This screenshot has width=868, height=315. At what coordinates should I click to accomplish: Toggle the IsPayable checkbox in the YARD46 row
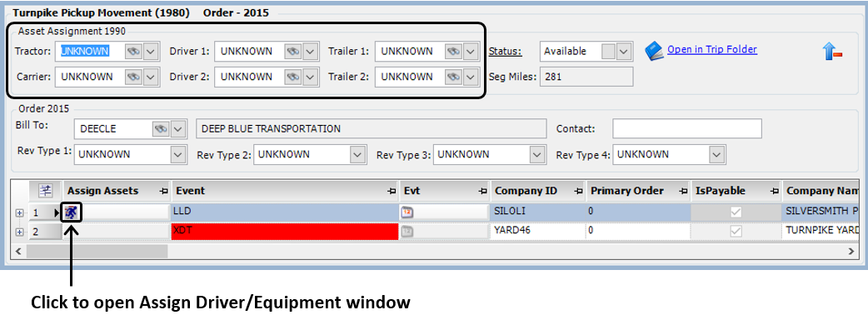point(736,232)
